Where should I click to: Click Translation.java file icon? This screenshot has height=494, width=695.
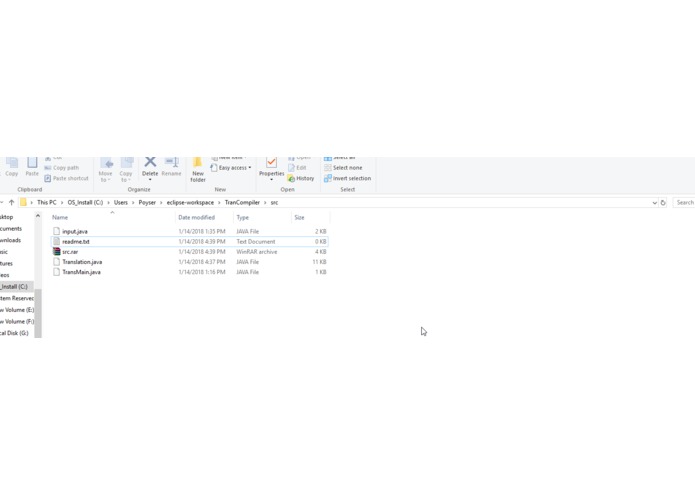click(56, 262)
